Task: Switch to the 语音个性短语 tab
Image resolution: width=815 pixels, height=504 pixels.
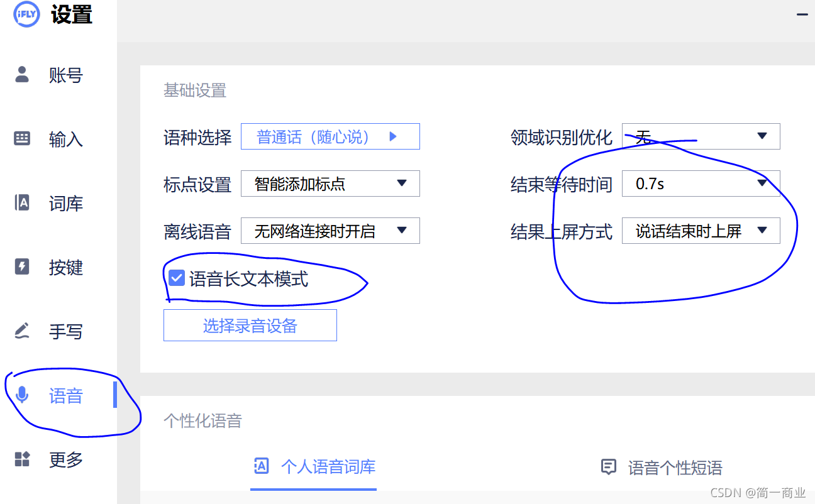Action: coord(662,468)
